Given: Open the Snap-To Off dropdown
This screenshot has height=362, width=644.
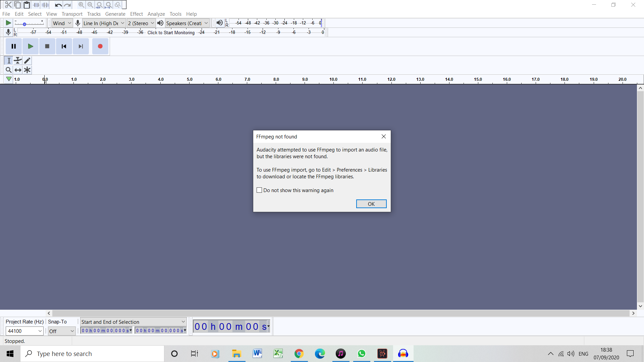Looking at the screenshot, I should pyautogui.click(x=62, y=331).
